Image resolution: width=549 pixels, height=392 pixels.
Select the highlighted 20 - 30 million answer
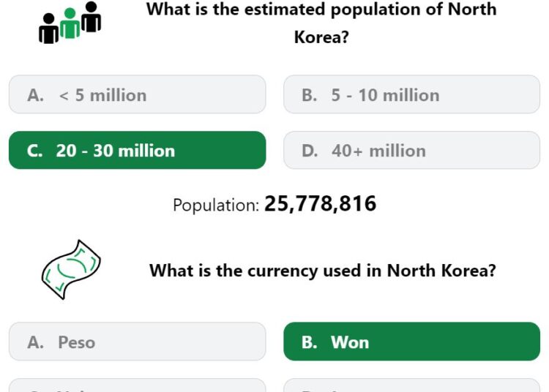click(x=138, y=151)
